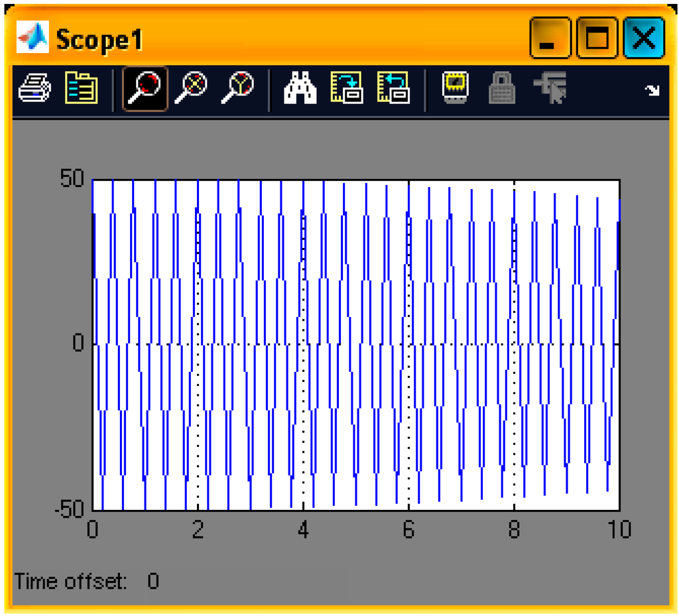Toggle the Zoom magnifier tool
The image size is (679, 616).
[144, 89]
